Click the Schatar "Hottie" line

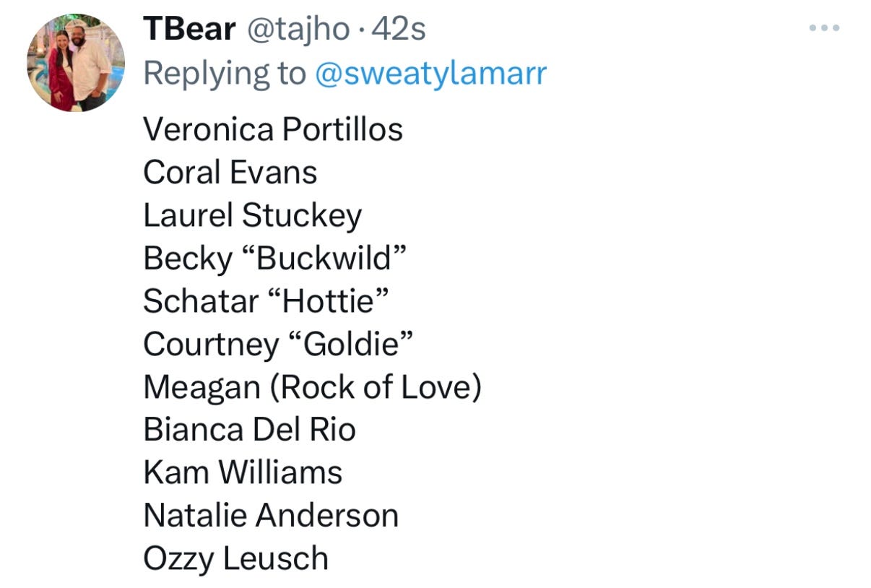[x=266, y=301]
